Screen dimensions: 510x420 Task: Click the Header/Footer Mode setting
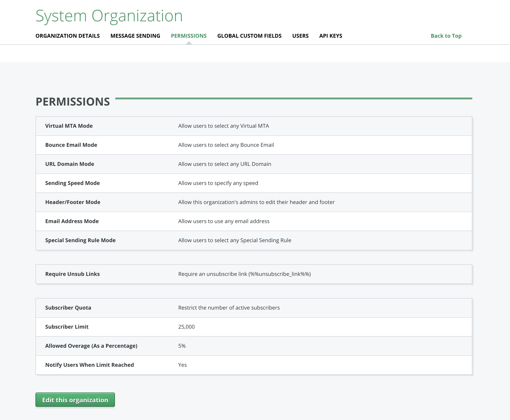pyautogui.click(x=73, y=202)
